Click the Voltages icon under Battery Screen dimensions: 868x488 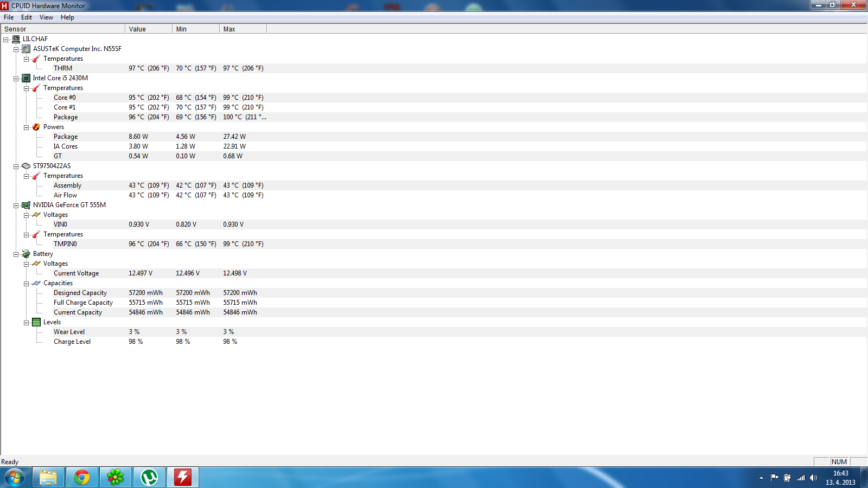36,264
